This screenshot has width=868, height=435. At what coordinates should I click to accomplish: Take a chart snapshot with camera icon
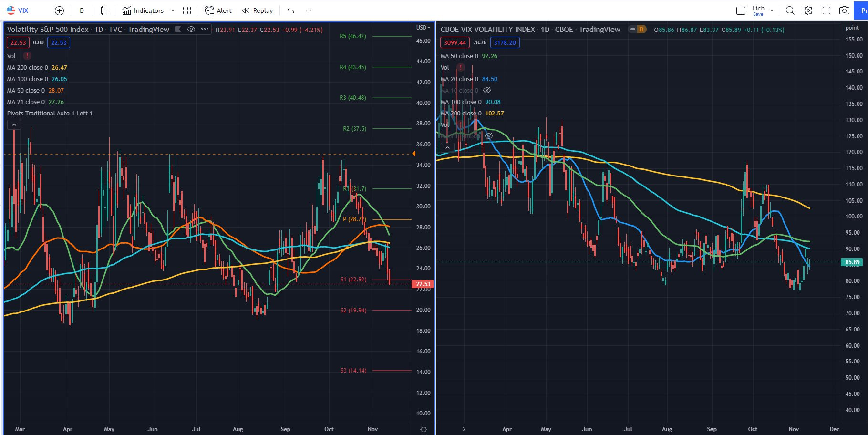844,10
